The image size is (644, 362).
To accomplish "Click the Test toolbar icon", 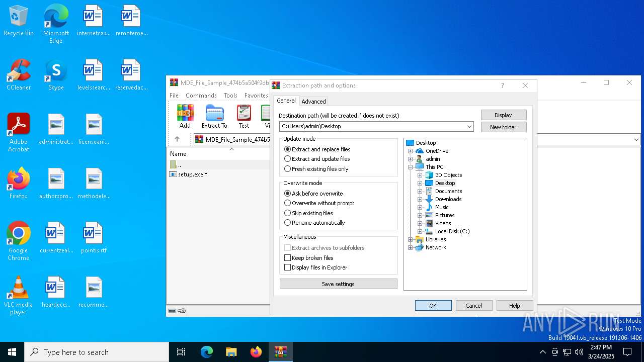I will click(x=244, y=117).
